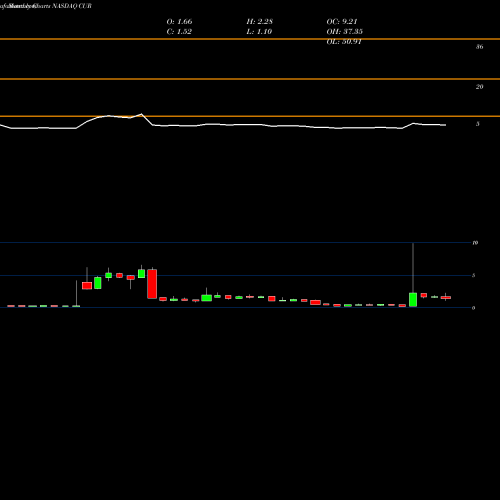
Task: Select the open value O: 1.66
Action: click(x=179, y=22)
